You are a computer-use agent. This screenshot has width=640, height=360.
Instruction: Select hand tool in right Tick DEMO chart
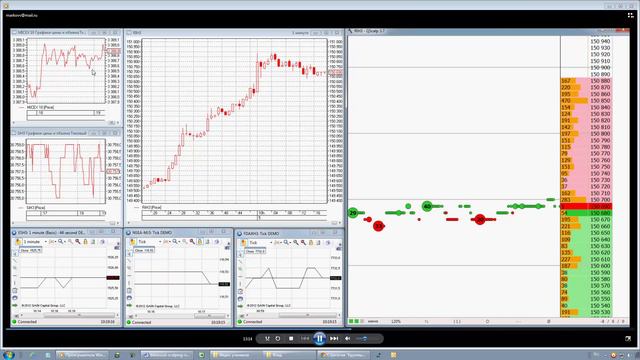coord(244,243)
